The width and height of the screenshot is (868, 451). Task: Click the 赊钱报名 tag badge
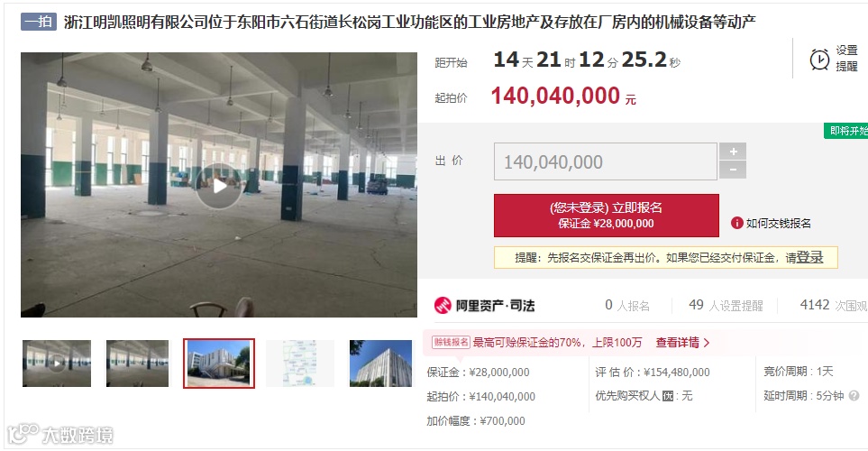451,343
